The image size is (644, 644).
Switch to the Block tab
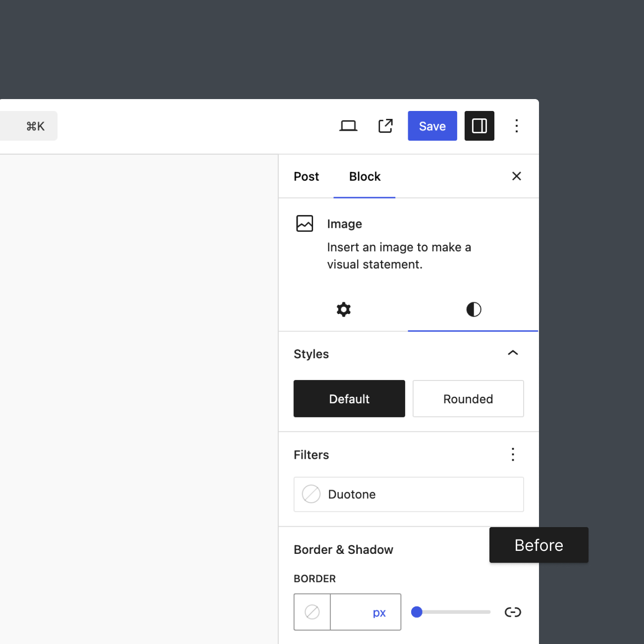(x=365, y=176)
